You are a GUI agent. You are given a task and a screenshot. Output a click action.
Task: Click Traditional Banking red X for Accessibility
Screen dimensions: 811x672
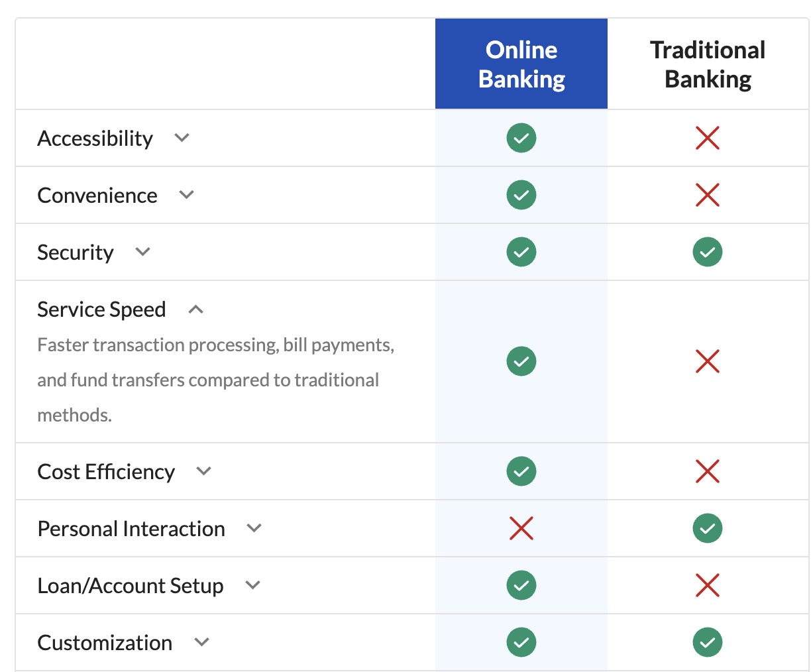pyautogui.click(x=707, y=138)
